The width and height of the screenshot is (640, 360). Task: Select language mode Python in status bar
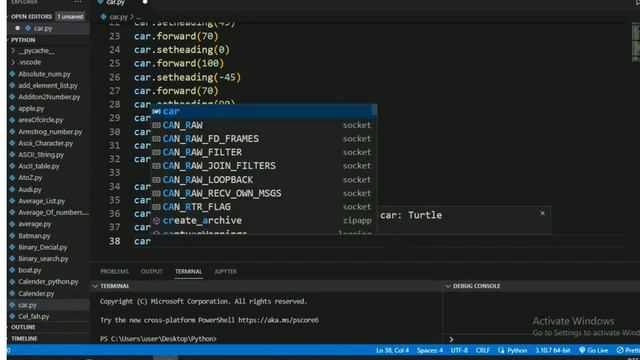point(517,351)
